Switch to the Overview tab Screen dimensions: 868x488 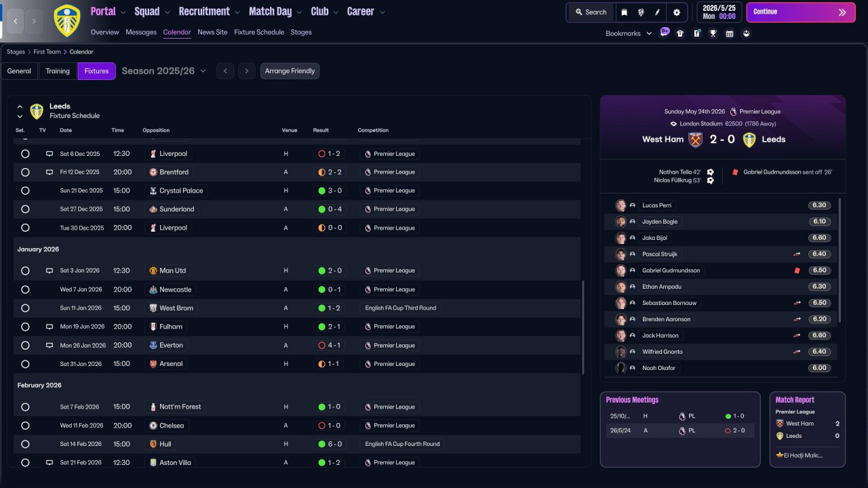click(x=104, y=32)
